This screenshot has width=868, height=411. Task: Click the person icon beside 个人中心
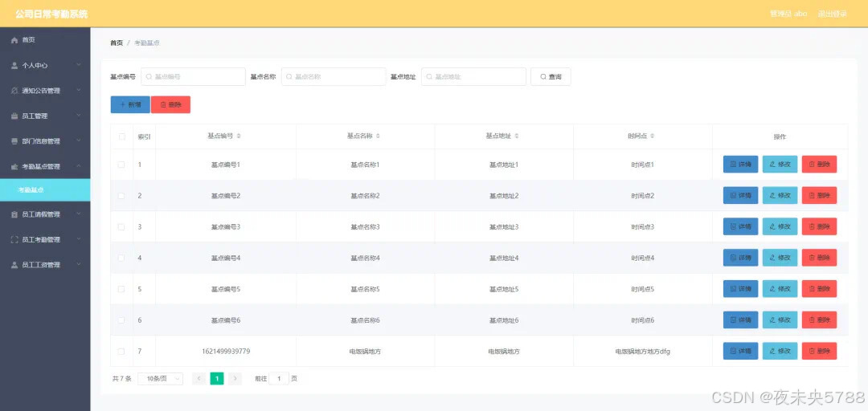[14, 65]
